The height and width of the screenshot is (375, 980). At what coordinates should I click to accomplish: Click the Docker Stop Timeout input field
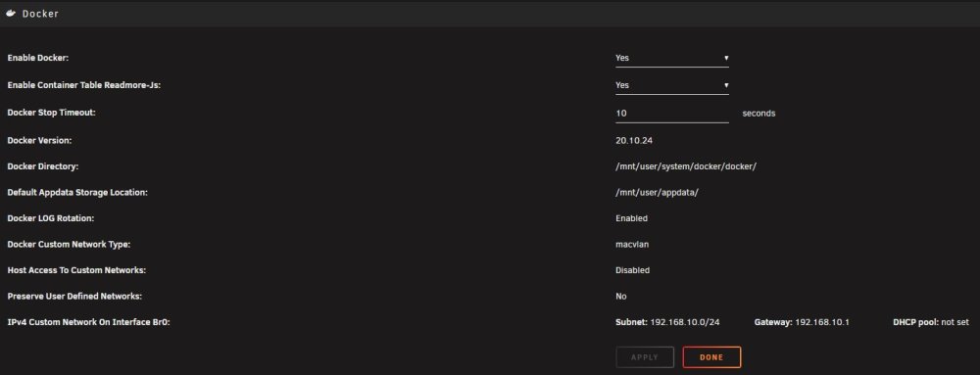(x=672, y=114)
